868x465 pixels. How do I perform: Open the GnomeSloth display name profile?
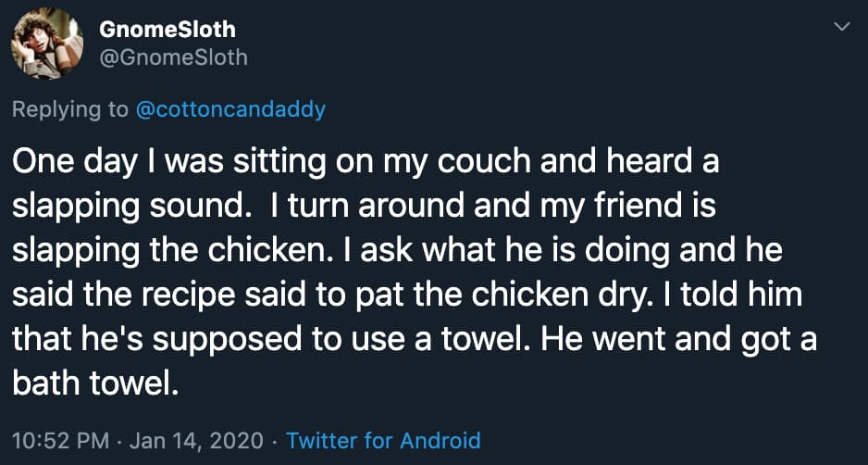tap(167, 29)
